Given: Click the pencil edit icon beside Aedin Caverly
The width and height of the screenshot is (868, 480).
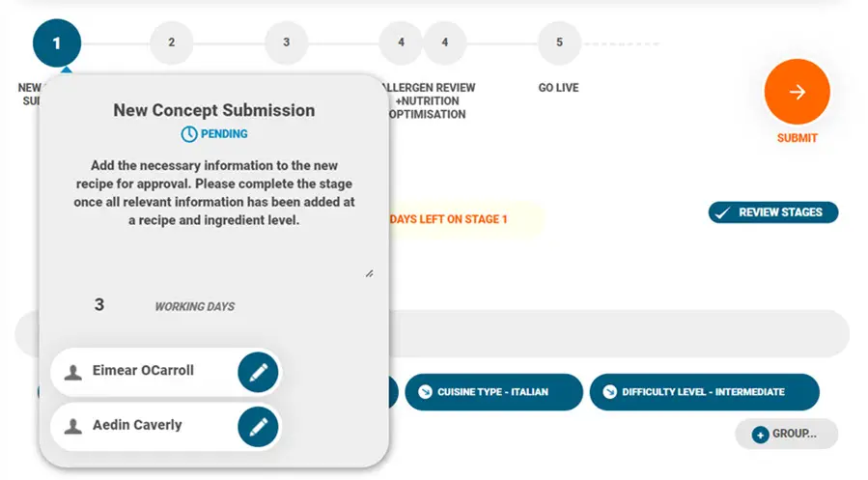Looking at the screenshot, I should click(258, 426).
